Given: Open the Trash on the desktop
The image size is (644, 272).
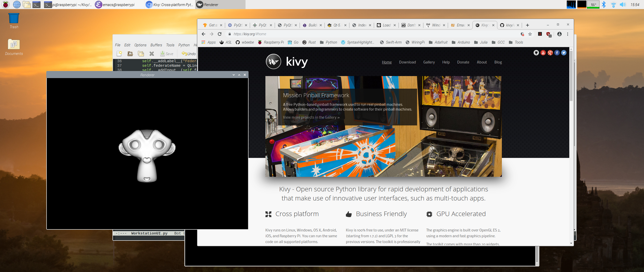Looking at the screenshot, I should pyautogui.click(x=14, y=21).
